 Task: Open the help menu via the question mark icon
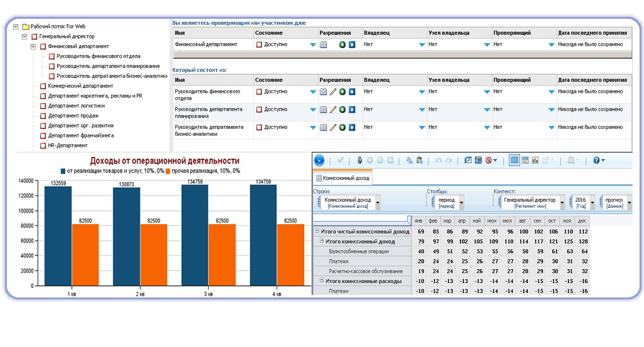coord(596,160)
